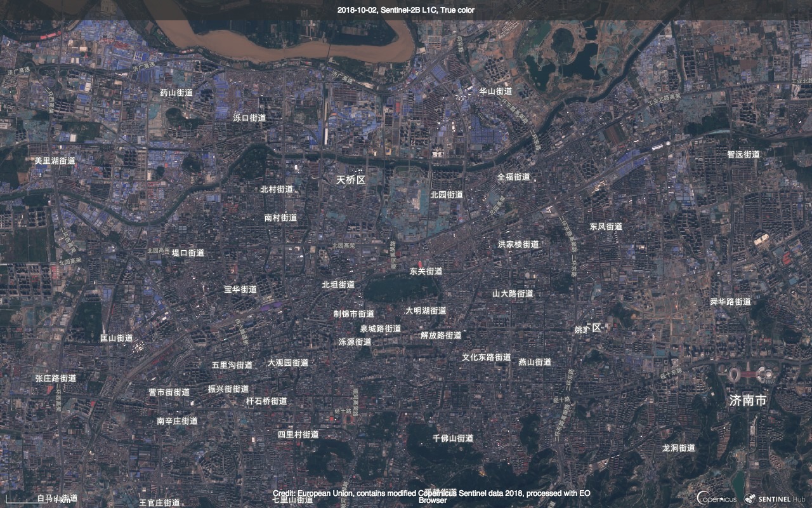Click the 舜华路街道 map label
Image resolution: width=812 pixels, height=508 pixels.
tap(731, 302)
